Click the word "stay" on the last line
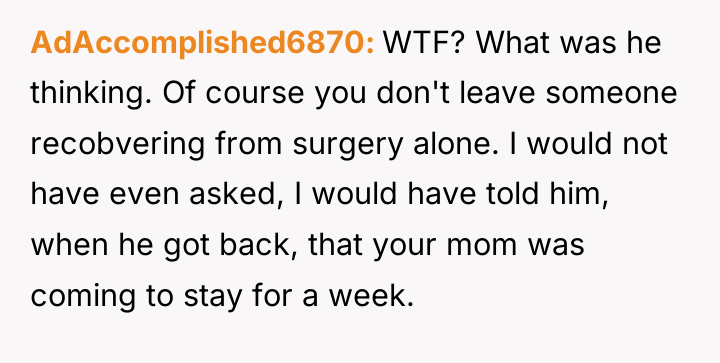Image resolution: width=720 pixels, height=363 pixels. [x=213, y=297]
